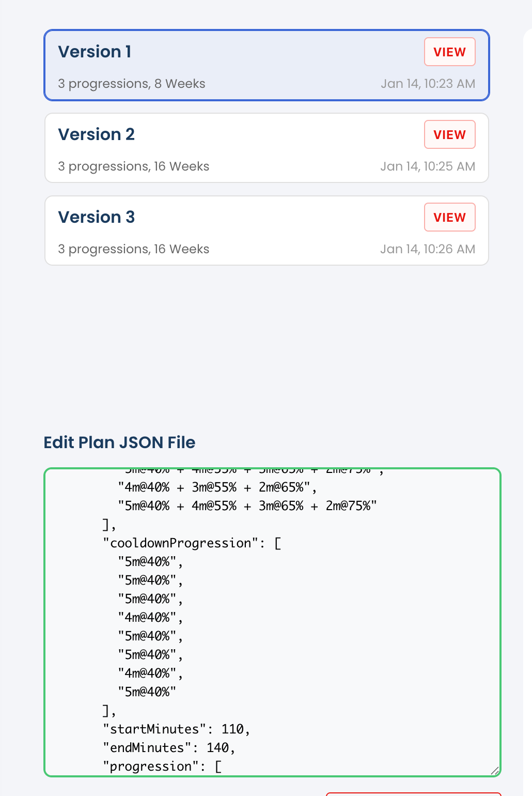Open Version 2 with its VIEW button
The height and width of the screenshot is (796, 532).
point(449,135)
